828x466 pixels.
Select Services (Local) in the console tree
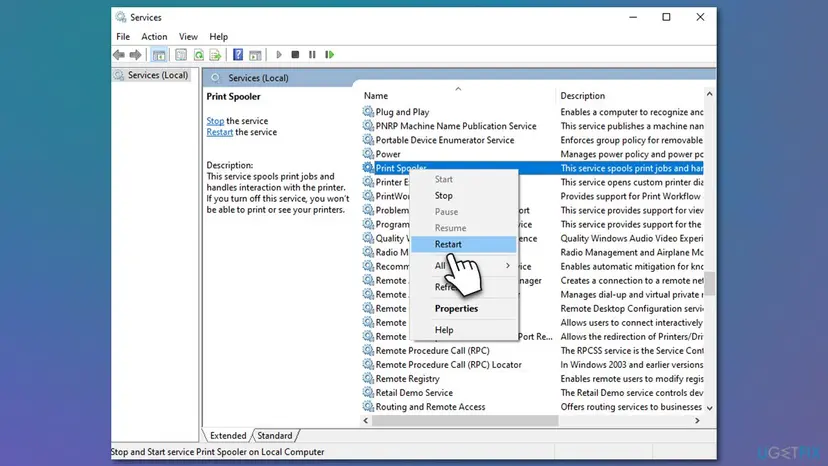click(x=157, y=75)
